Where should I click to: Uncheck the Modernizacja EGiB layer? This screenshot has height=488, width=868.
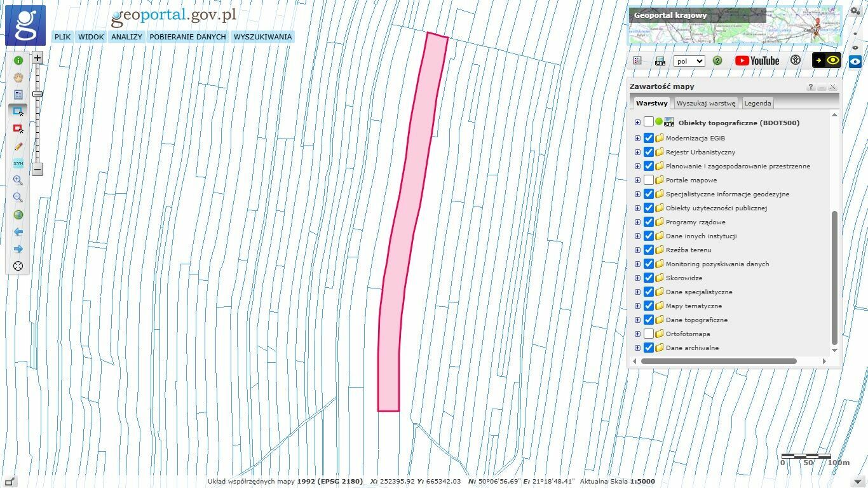pos(648,138)
